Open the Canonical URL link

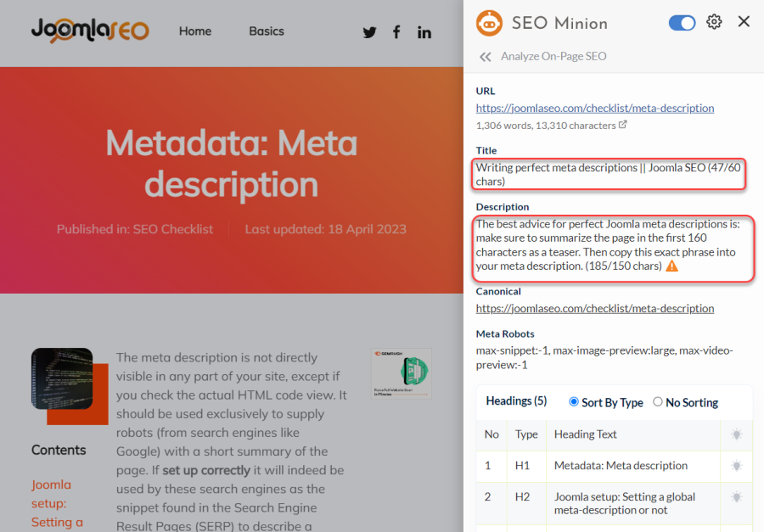tap(595, 308)
